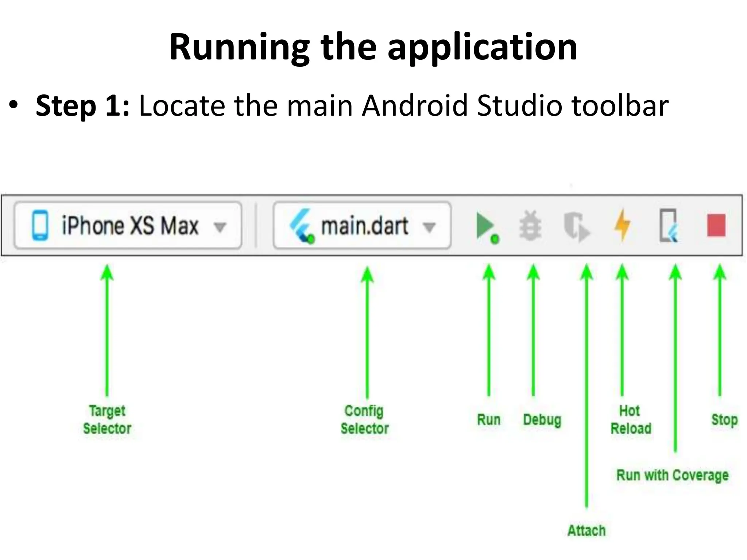Screen dimensions: 747x560
Task: Click the Run with Coverage icon
Action: [x=669, y=226]
